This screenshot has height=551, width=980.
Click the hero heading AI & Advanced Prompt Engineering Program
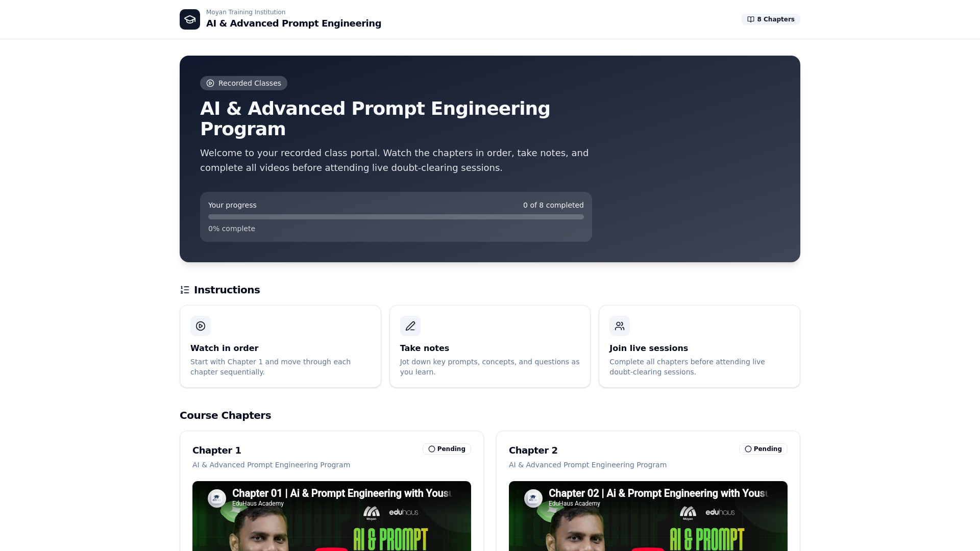coord(375,119)
